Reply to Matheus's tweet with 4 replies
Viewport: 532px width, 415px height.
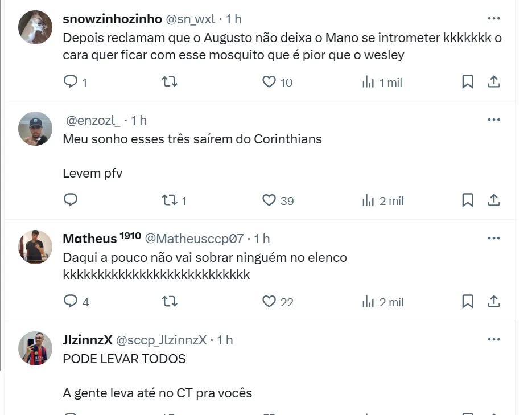(71, 301)
